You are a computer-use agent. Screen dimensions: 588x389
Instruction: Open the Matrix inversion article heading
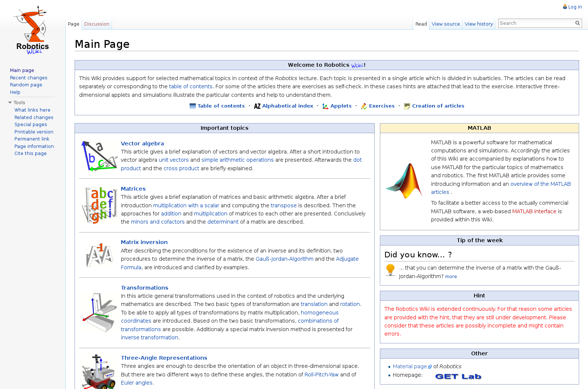pos(144,242)
